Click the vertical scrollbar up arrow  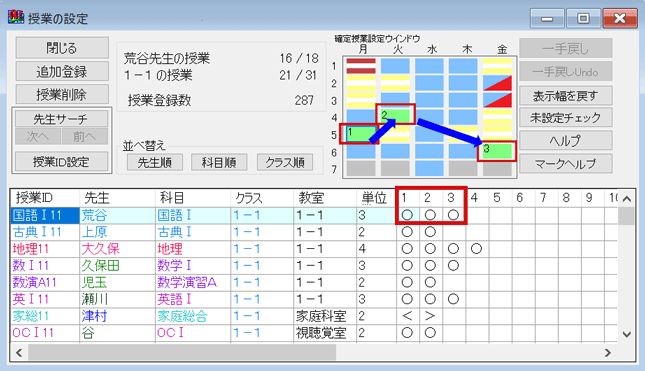coord(626,199)
